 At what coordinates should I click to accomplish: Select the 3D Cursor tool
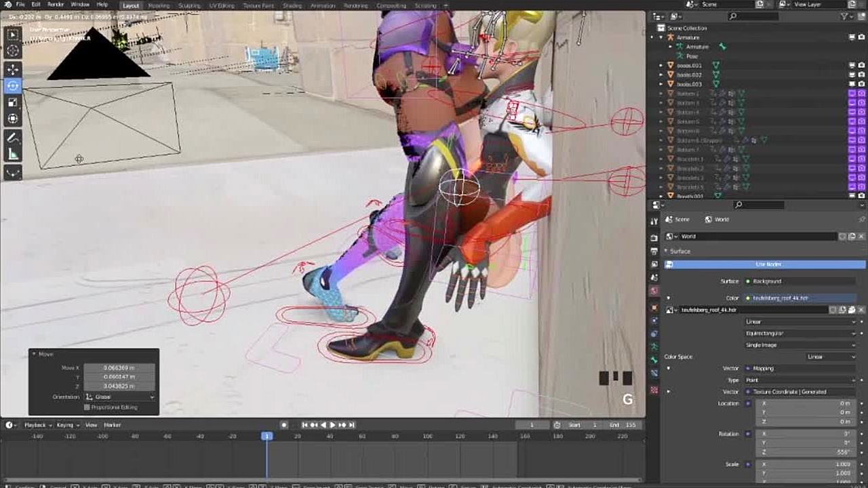(x=13, y=51)
